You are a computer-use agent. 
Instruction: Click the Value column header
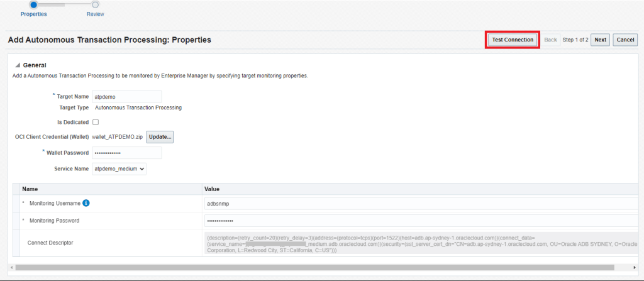(212, 189)
